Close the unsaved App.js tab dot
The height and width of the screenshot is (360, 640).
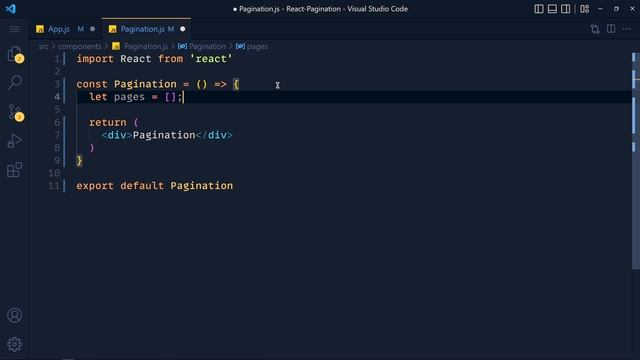pos(93,29)
